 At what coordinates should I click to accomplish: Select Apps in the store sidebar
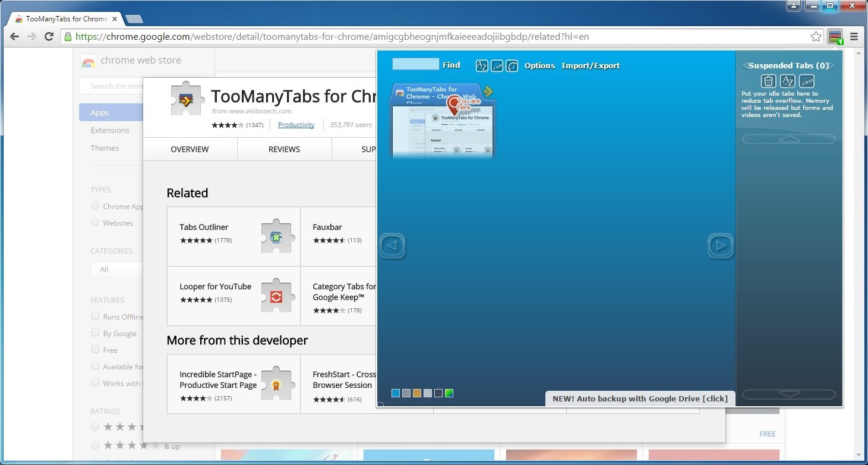click(x=111, y=113)
